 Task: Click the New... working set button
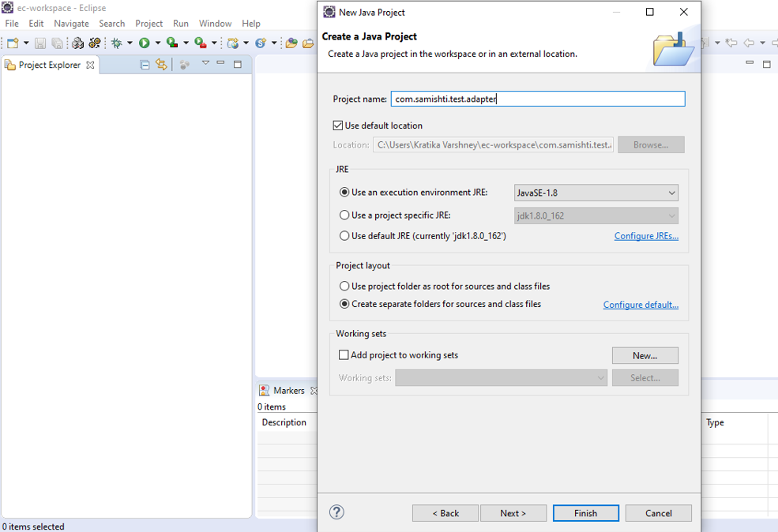tap(645, 355)
